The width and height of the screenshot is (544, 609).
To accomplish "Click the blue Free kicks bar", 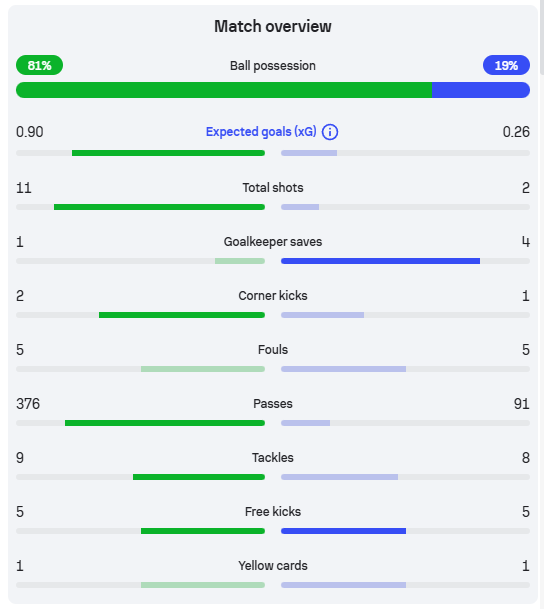I will pyautogui.click(x=343, y=531).
